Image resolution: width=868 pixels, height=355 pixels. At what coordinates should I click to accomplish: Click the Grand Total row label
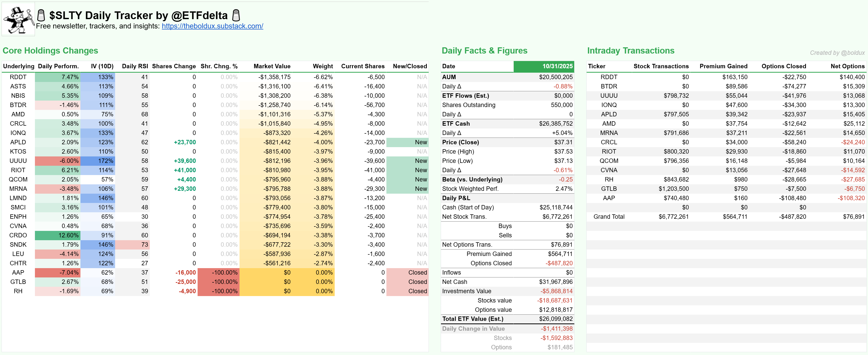point(609,217)
